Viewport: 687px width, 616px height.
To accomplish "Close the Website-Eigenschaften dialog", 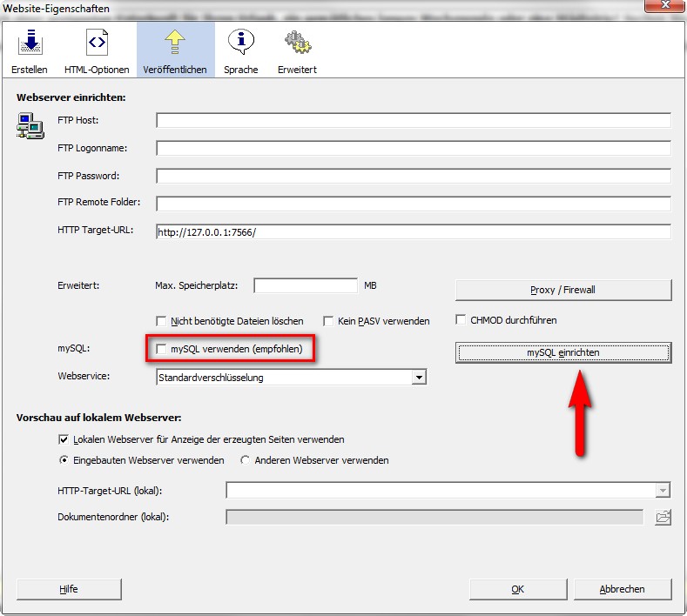I will [663, 8].
